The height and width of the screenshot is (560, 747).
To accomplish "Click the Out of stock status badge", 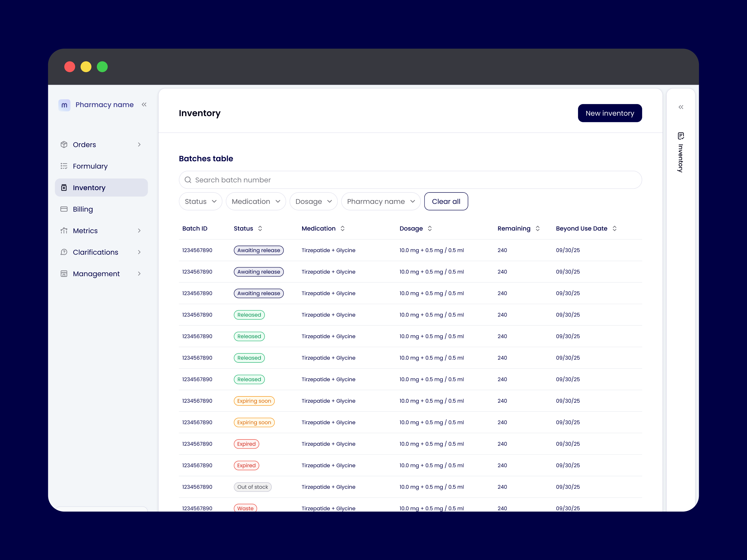I will pyautogui.click(x=253, y=487).
